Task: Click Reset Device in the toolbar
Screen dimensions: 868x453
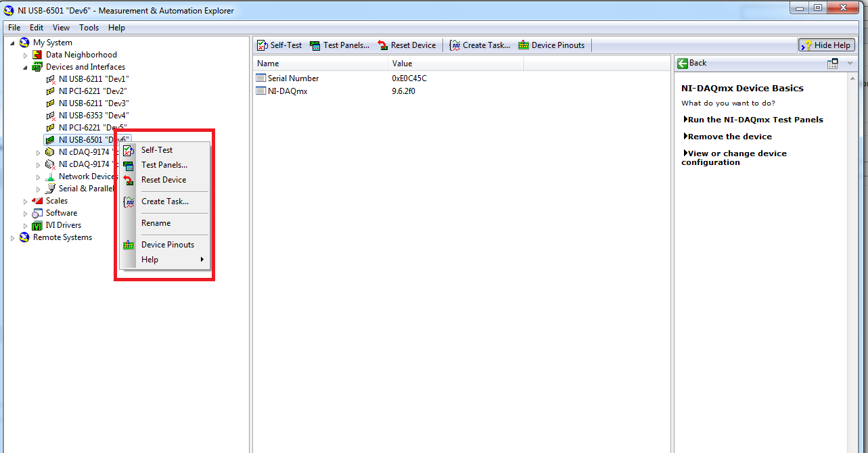Action: [x=407, y=45]
